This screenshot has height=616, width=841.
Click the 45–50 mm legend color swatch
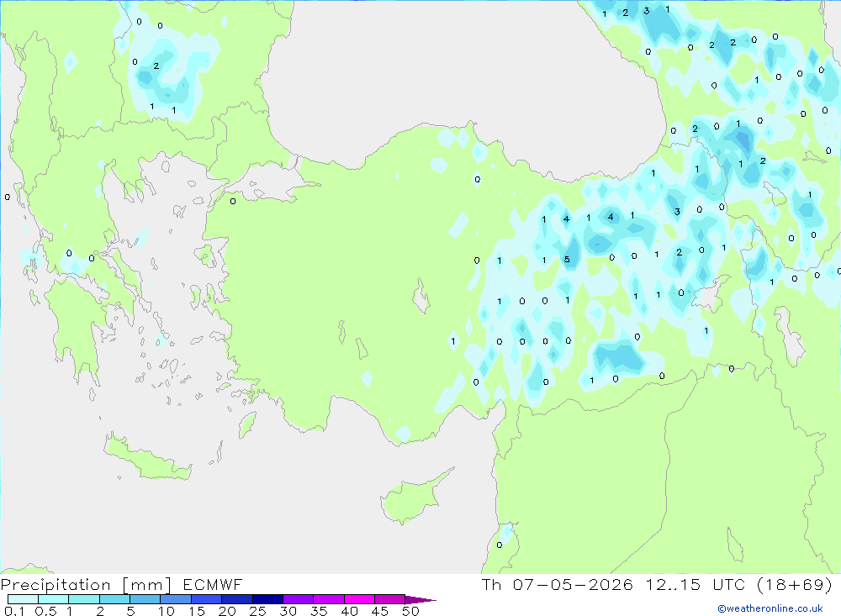[x=390, y=599]
